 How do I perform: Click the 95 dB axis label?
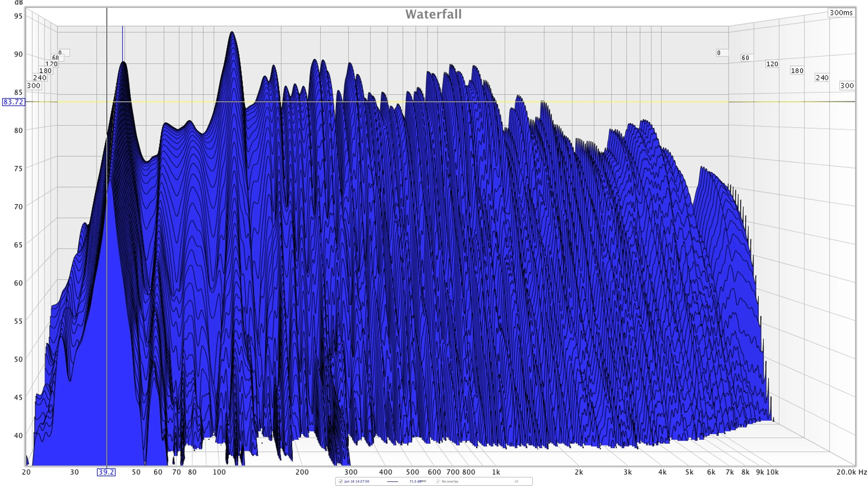(18, 16)
